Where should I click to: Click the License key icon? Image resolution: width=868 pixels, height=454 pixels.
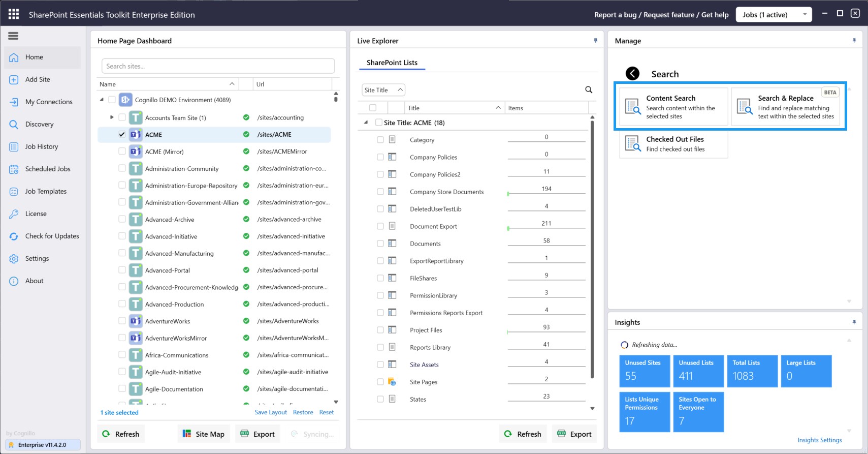tap(14, 214)
